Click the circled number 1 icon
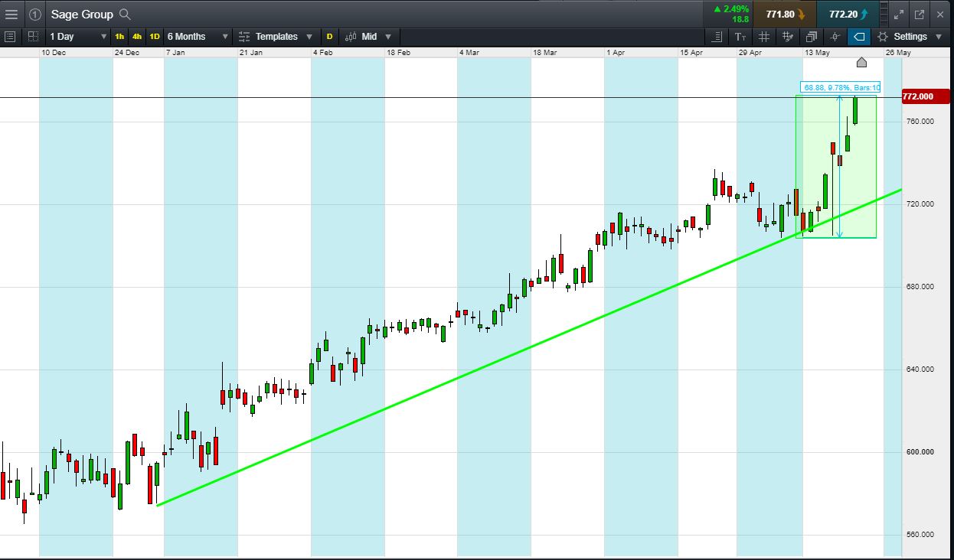Viewport: 954px width, 560px height. [x=35, y=15]
